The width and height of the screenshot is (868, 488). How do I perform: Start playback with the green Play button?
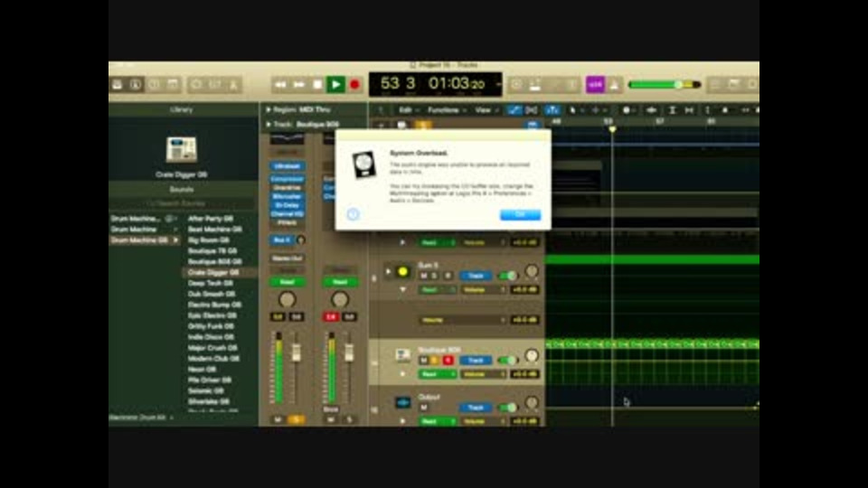335,85
